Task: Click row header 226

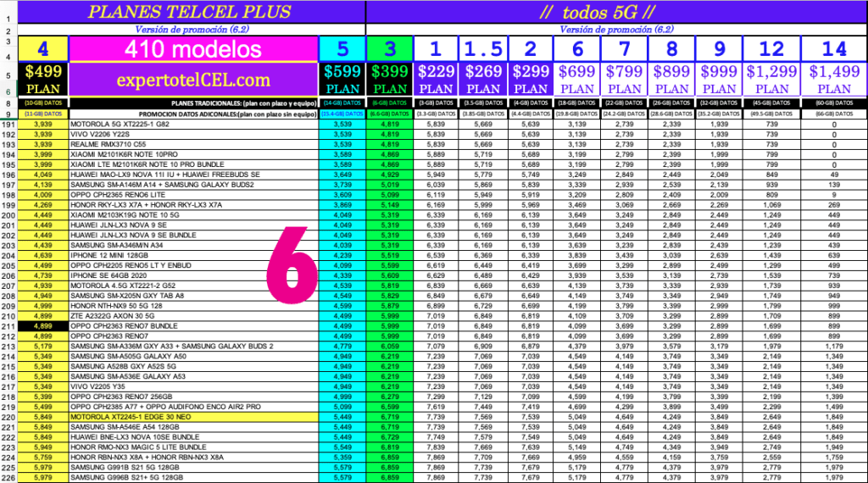Action: 8,477
